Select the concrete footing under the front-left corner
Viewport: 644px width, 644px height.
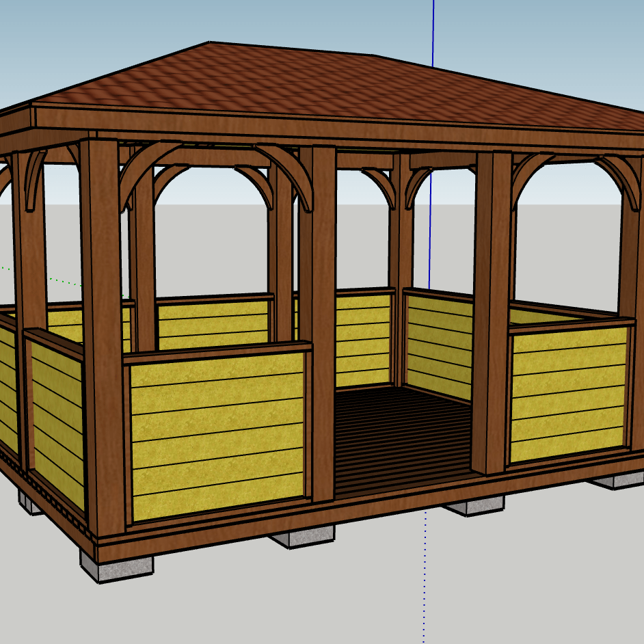tap(116, 567)
